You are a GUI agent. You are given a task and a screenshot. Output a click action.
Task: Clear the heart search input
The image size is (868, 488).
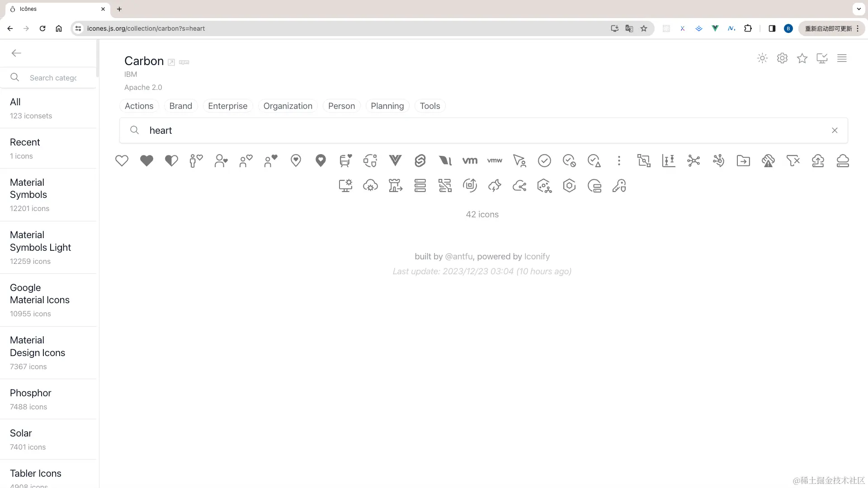pyautogui.click(x=835, y=130)
